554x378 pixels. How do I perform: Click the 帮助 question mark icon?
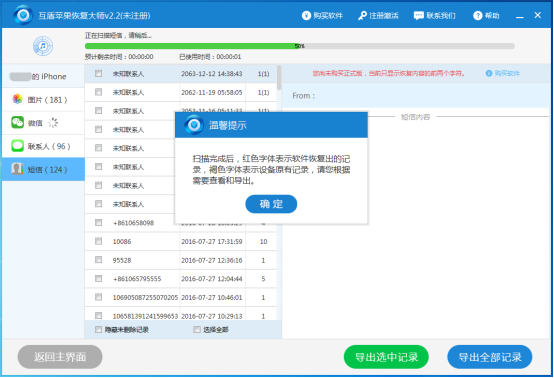tap(478, 16)
